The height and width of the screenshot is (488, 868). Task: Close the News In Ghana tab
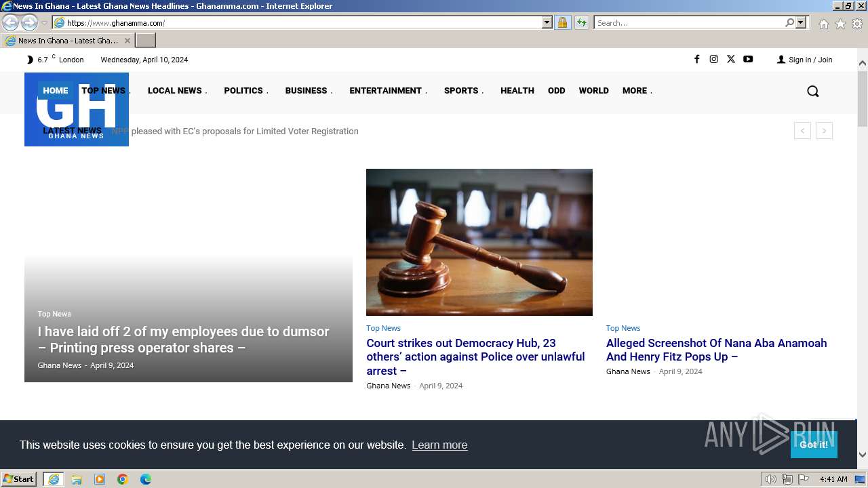pyautogui.click(x=127, y=41)
